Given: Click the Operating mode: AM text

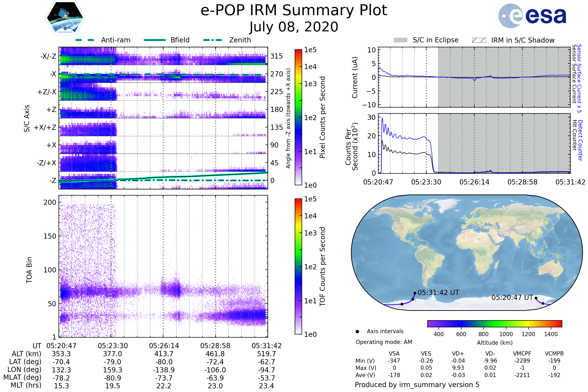Looking at the screenshot, I should pyautogui.click(x=384, y=342).
